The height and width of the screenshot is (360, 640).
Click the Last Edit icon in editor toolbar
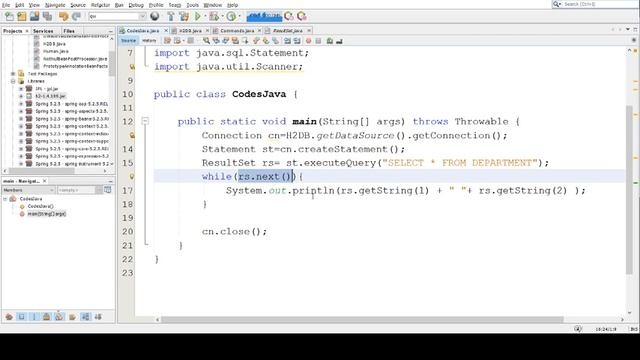pos(167,41)
